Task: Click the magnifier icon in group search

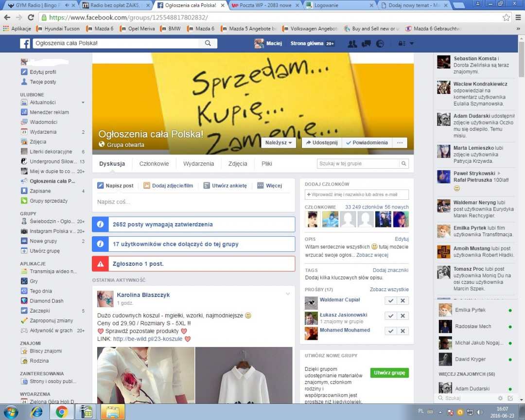Action: [404, 164]
